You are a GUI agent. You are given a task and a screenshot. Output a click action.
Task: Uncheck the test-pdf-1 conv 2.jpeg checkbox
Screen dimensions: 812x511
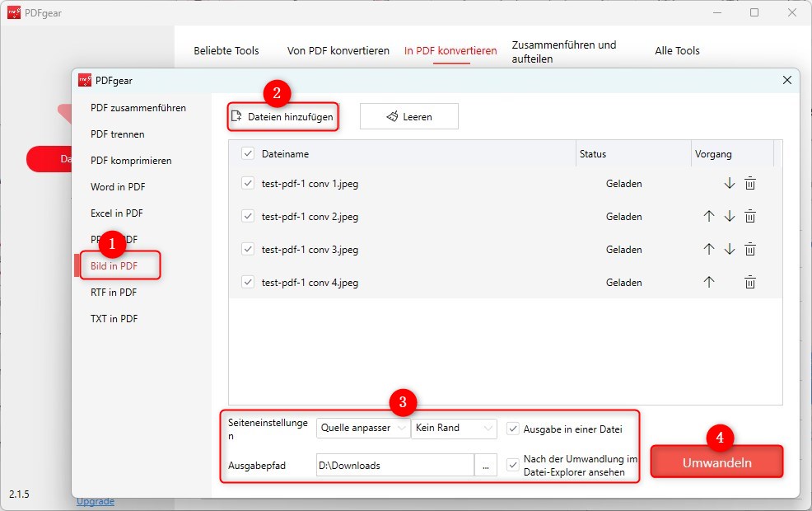pos(248,217)
